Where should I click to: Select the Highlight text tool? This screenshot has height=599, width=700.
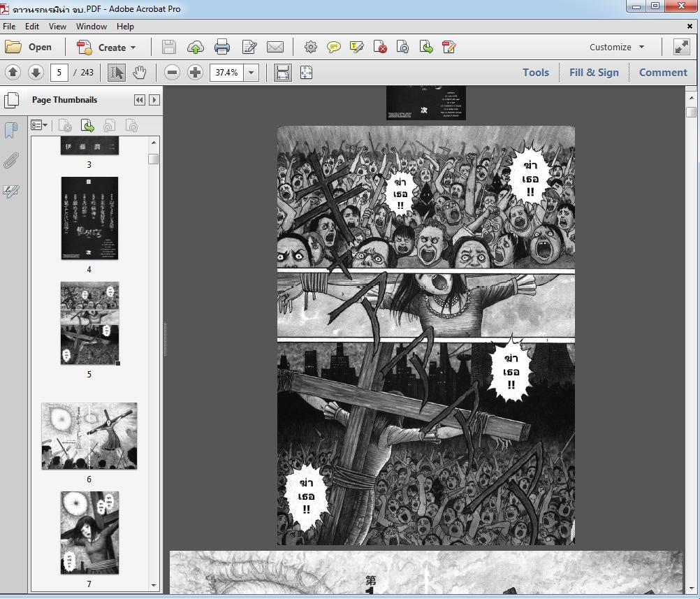pyautogui.click(x=357, y=47)
